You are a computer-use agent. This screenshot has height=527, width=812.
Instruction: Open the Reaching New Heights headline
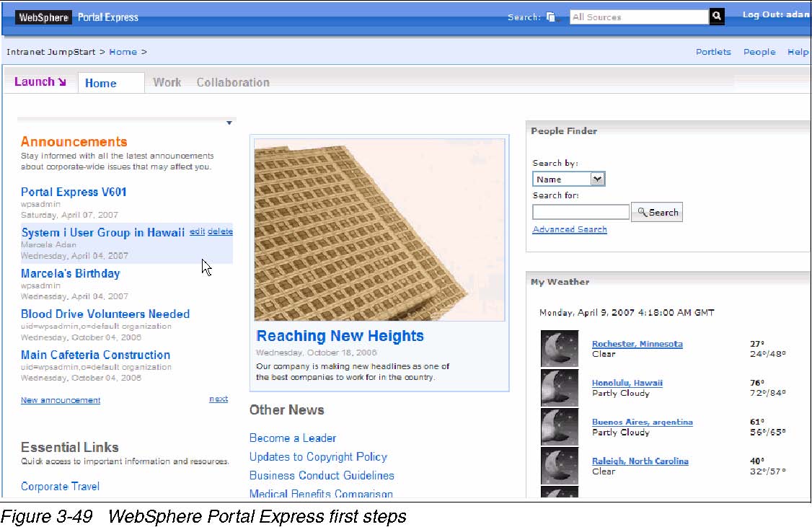point(340,336)
